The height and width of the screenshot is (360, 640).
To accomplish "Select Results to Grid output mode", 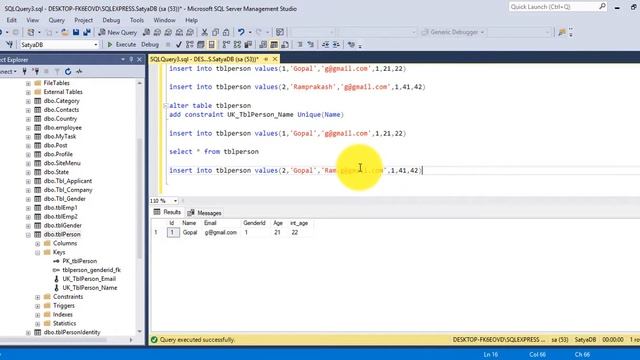I will tap(274, 44).
